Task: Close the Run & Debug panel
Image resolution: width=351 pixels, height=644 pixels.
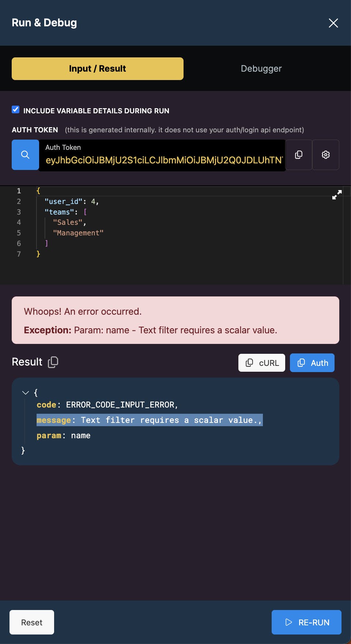Action: pyautogui.click(x=333, y=23)
